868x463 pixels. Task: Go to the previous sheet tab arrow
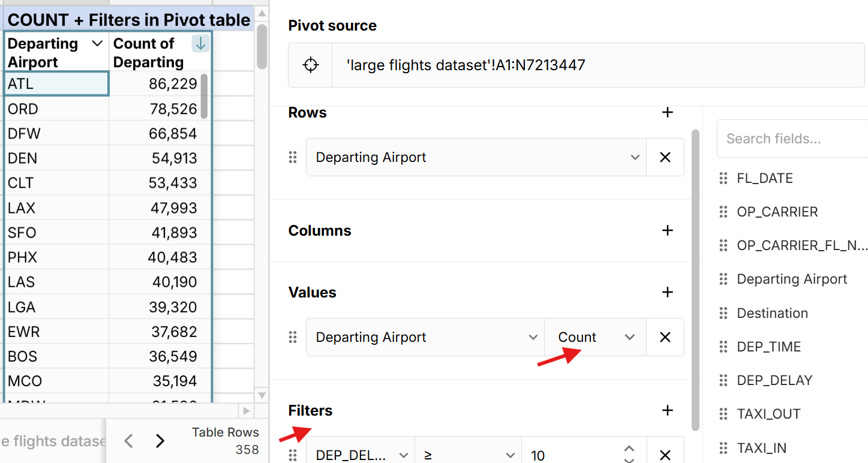click(x=128, y=441)
